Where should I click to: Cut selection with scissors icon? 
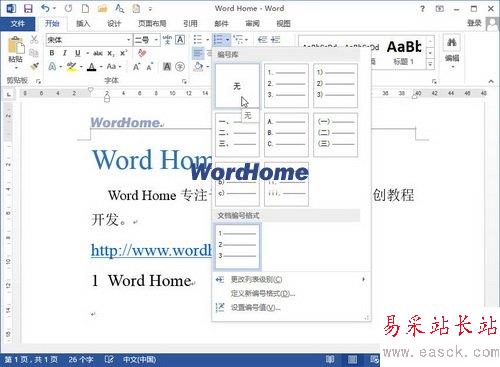coord(34,40)
